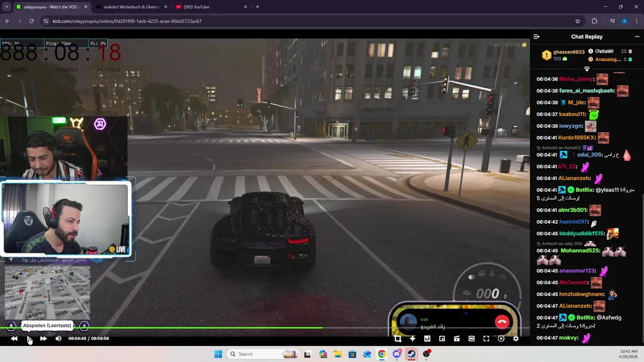Click the in-game minimap thumbnail
644x362 pixels.
[x=47, y=293]
